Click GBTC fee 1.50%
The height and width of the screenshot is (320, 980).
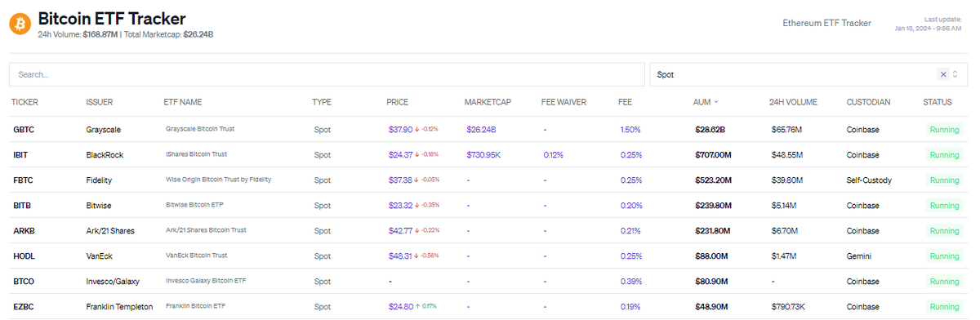[x=630, y=130]
